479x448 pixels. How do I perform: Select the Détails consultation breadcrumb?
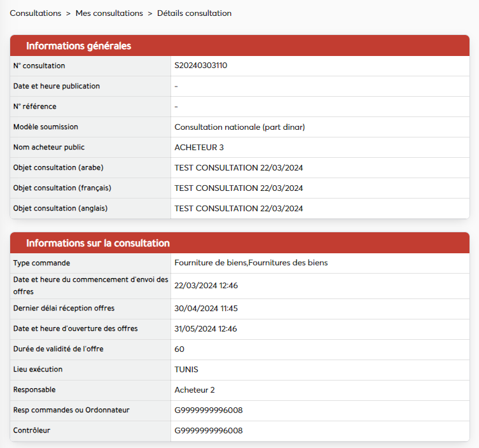(194, 13)
